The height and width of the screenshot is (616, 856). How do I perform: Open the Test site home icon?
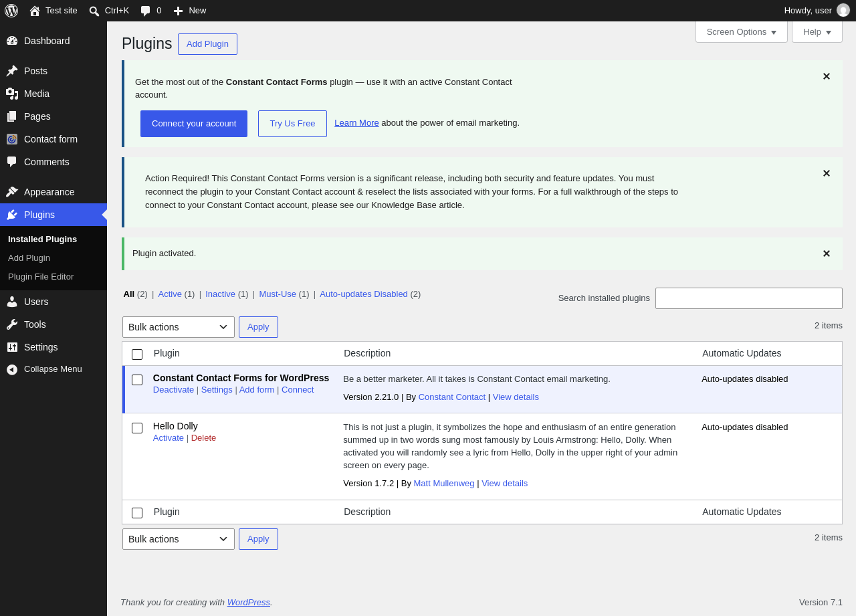coord(35,11)
